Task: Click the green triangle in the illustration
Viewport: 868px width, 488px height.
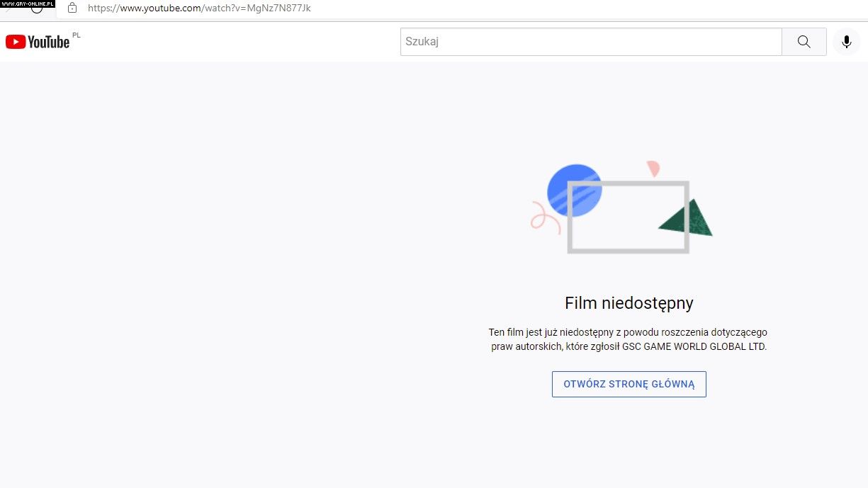Action: [x=691, y=220]
